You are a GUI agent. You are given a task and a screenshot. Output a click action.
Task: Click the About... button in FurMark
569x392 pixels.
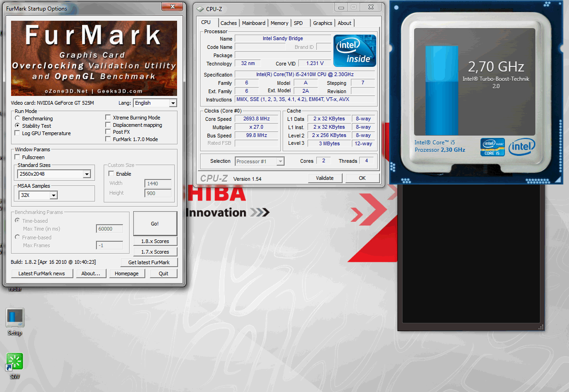coord(91,273)
